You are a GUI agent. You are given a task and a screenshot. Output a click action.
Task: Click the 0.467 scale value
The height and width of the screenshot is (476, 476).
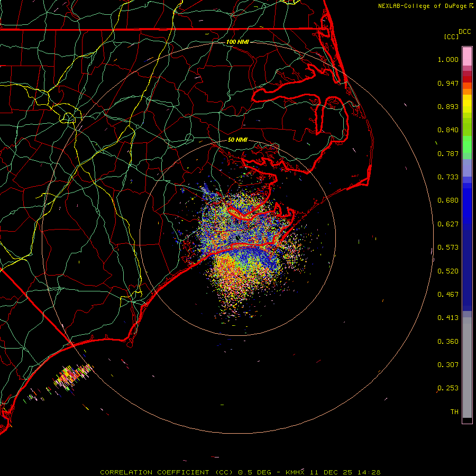[x=448, y=295]
